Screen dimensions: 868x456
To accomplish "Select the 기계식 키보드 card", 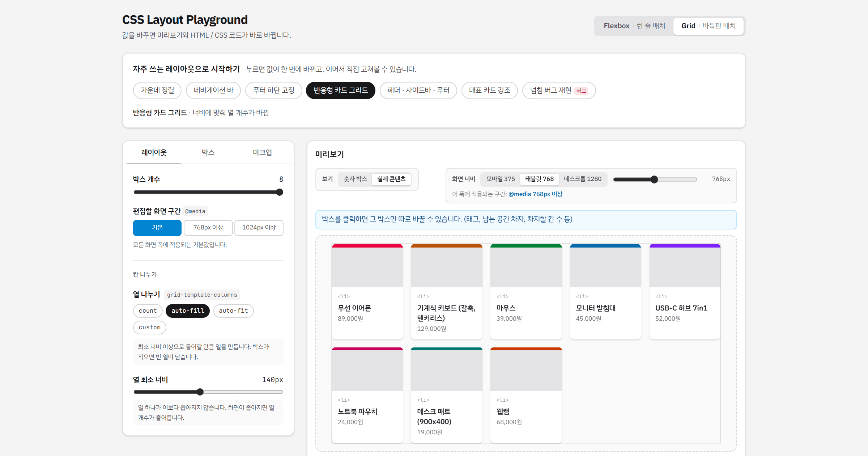I will [x=446, y=292].
